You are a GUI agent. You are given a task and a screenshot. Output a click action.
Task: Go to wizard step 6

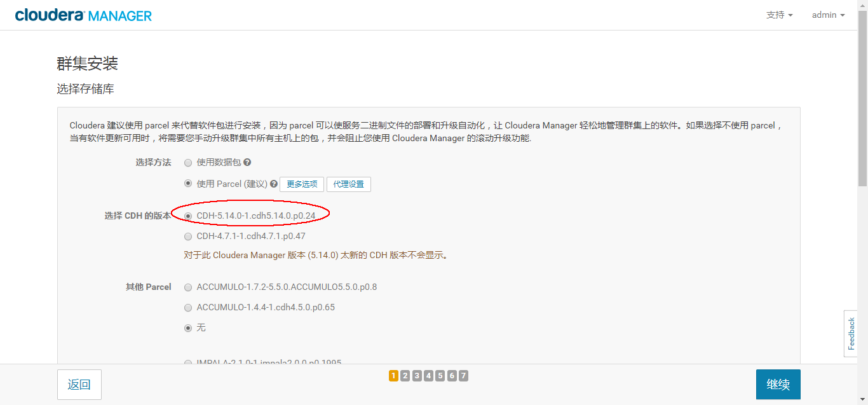452,376
